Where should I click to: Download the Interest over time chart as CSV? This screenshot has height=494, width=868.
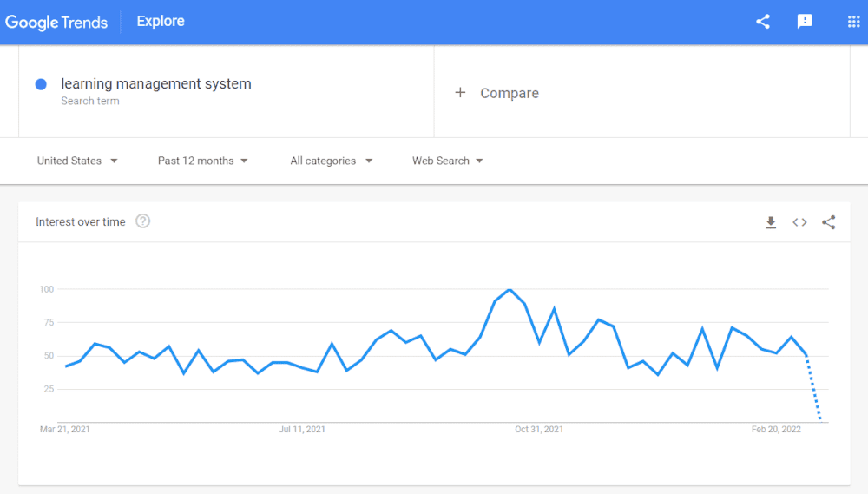771,222
